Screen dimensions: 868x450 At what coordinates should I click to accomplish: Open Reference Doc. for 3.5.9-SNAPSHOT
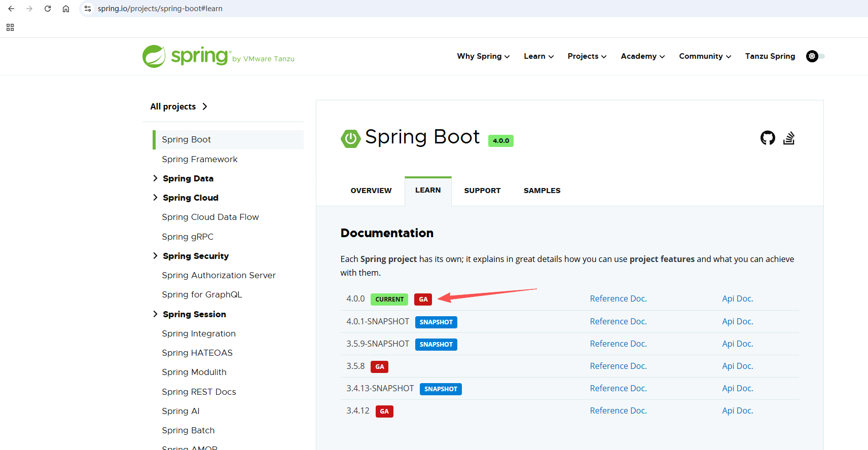618,344
